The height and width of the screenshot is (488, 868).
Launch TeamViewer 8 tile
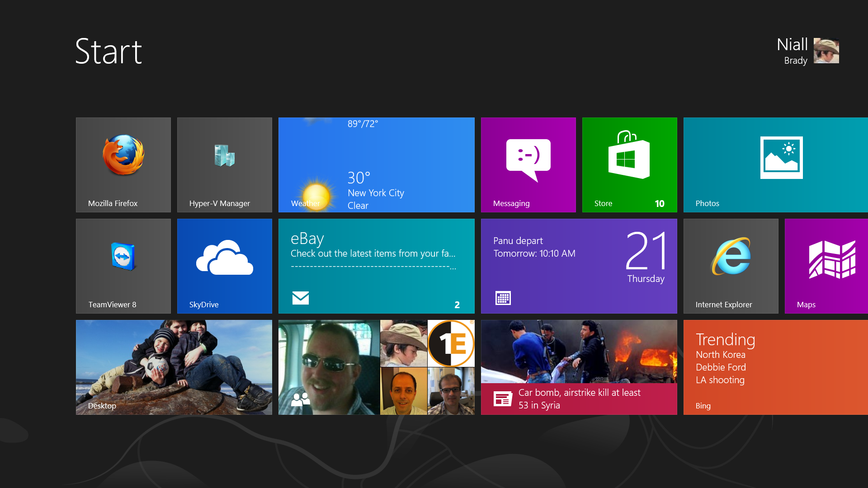pos(123,266)
